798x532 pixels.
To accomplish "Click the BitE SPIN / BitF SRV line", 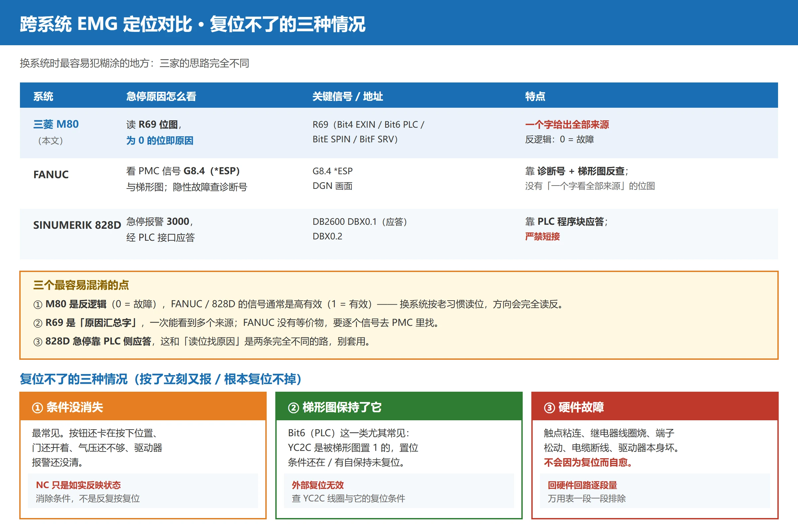I will click(x=355, y=139).
